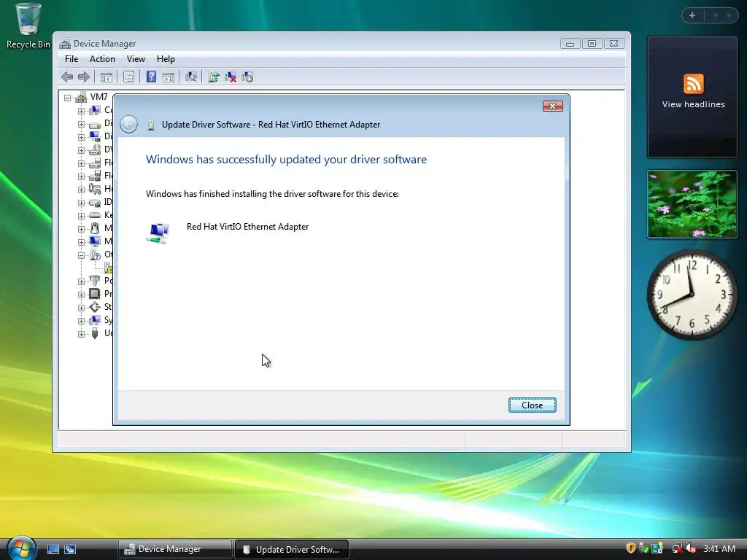The height and width of the screenshot is (560, 747).
Task: Click the flower slideshow gadget thumbnail
Action: coord(692,204)
